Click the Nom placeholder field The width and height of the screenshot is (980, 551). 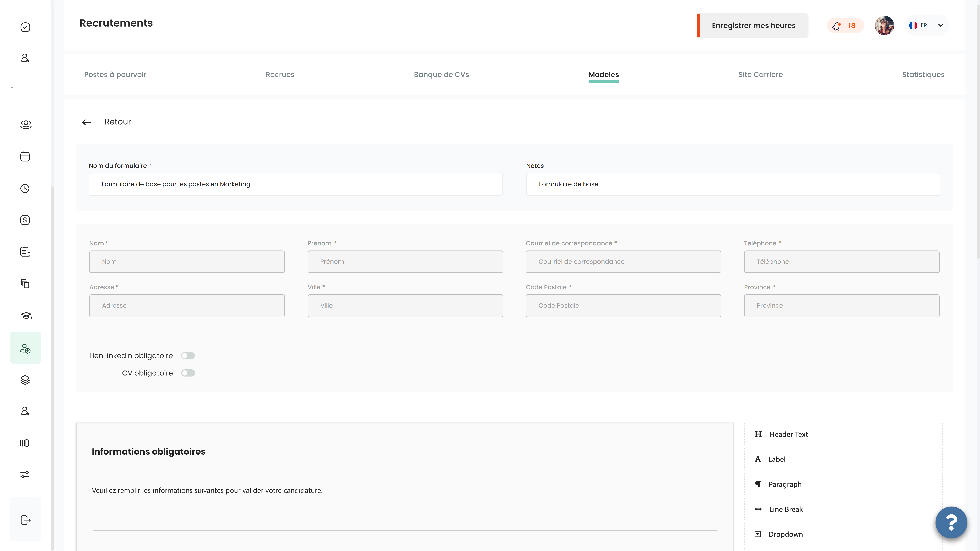(187, 262)
